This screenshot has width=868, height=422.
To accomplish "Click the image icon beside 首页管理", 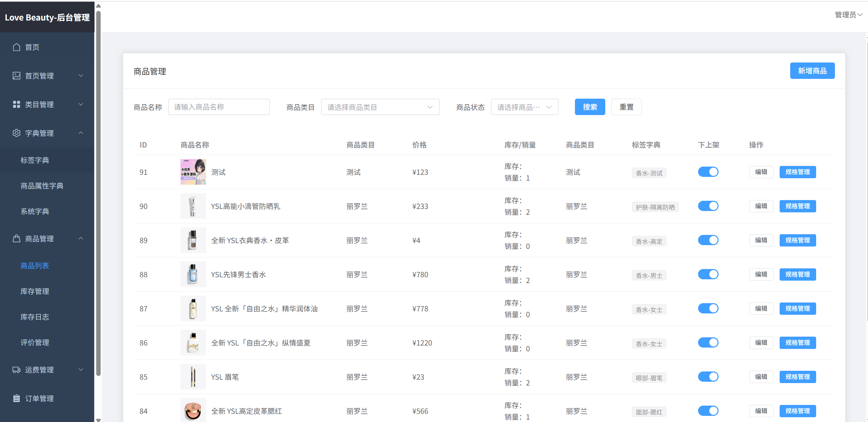I will [16, 76].
